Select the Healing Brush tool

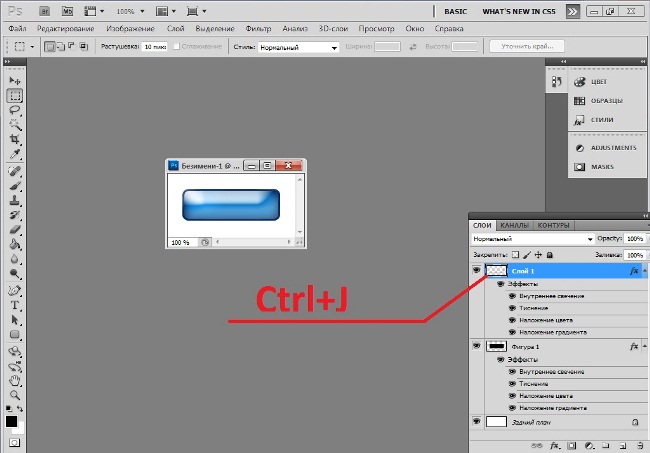pyautogui.click(x=15, y=171)
